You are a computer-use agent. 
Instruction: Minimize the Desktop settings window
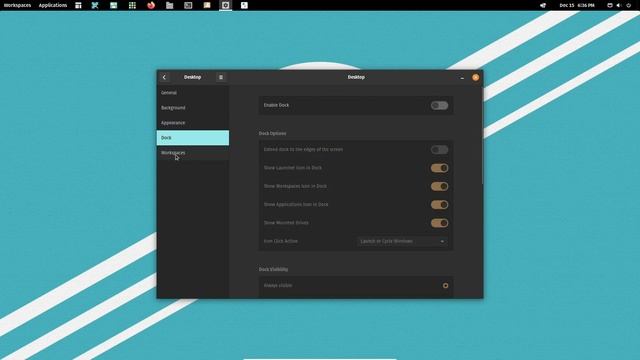pos(462,77)
